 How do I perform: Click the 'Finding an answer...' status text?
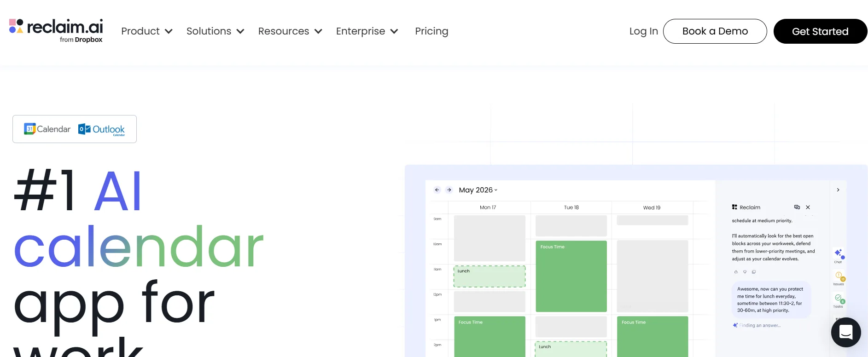[760, 326]
